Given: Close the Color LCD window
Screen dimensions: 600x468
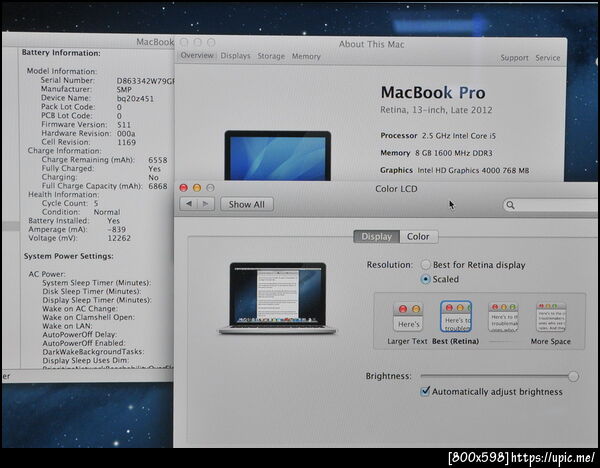Looking at the screenshot, I should click(184, 188).
